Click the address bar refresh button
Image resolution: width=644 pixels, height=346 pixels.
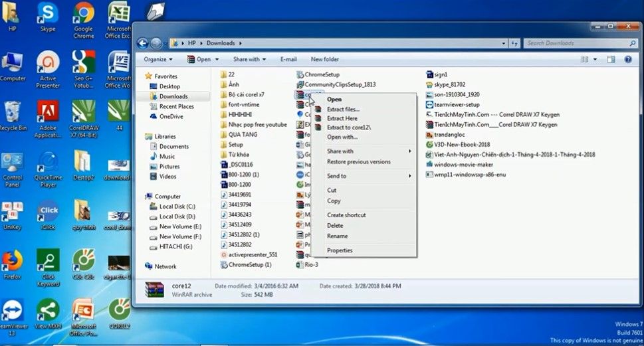click(x=514, y=43)
